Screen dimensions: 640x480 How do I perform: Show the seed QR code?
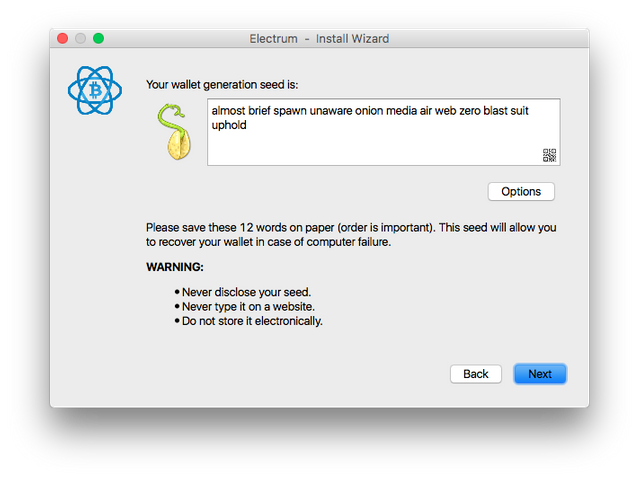(x=549, y=155)
